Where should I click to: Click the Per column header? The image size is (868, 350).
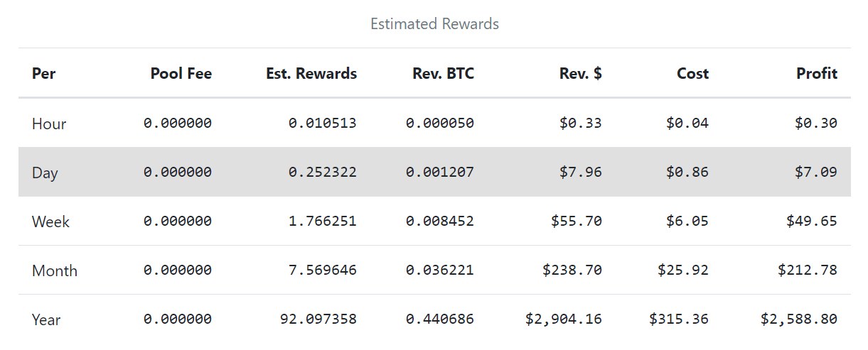pyautogui.click(x=43, y=73)
